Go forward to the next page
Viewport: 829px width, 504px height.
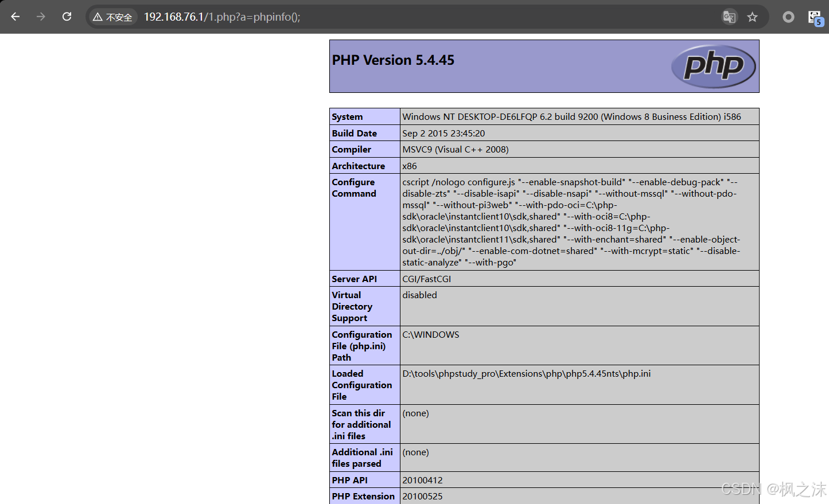click(x=41, y=17)
